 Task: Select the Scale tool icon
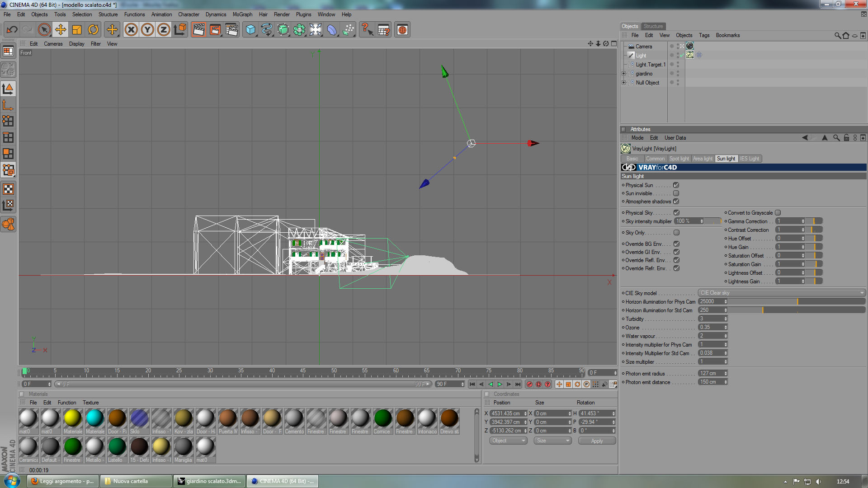77,30
